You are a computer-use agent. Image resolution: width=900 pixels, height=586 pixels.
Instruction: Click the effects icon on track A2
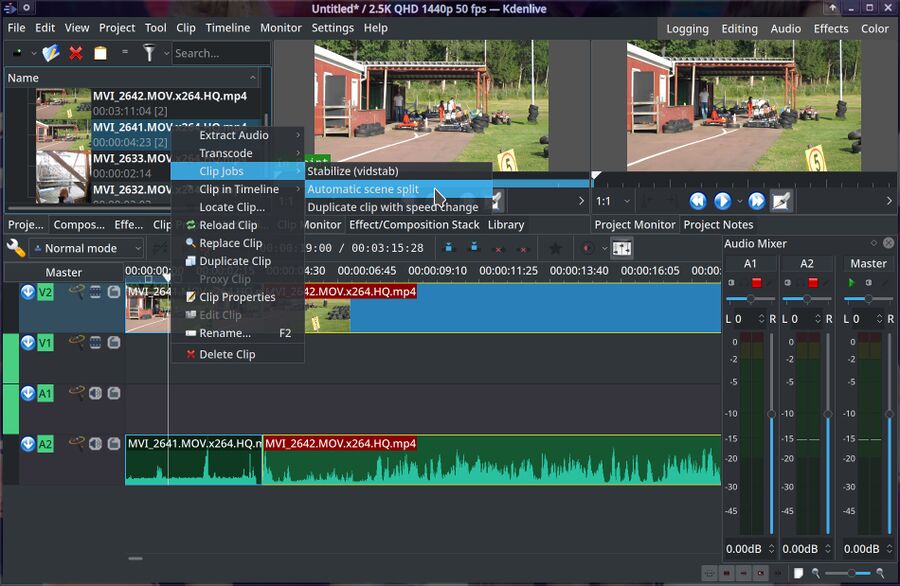click(76, 444)
